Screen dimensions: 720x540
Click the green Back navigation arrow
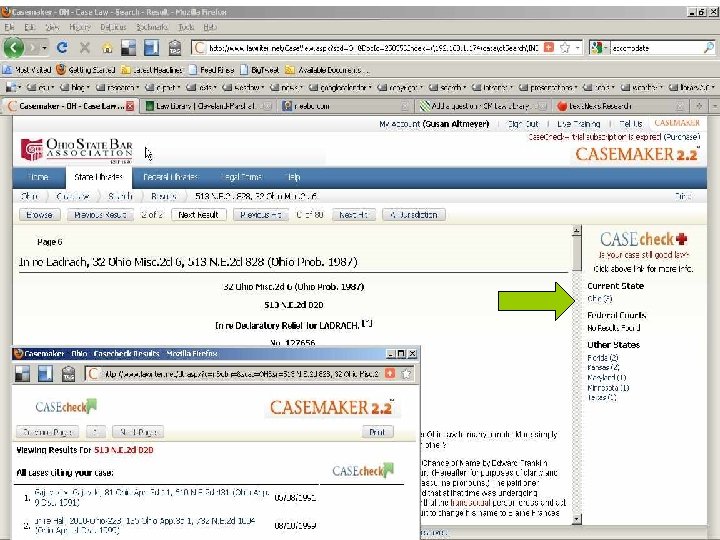13,47
